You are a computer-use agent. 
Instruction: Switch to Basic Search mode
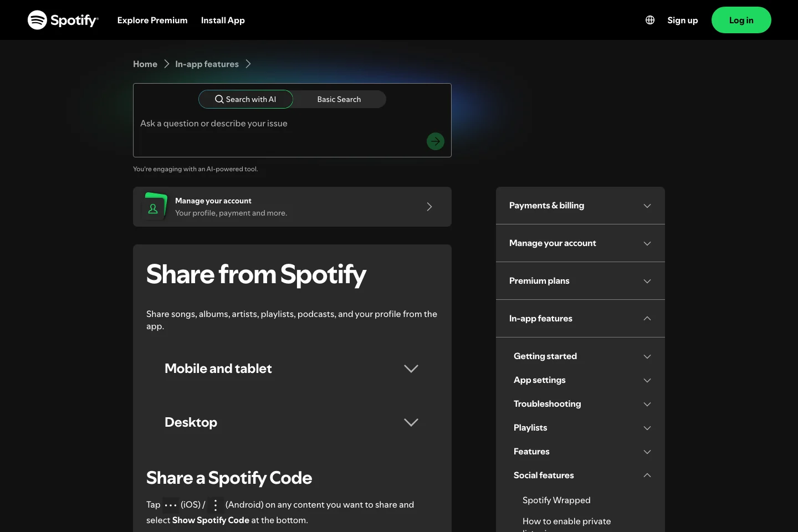(x=339, y=99)
